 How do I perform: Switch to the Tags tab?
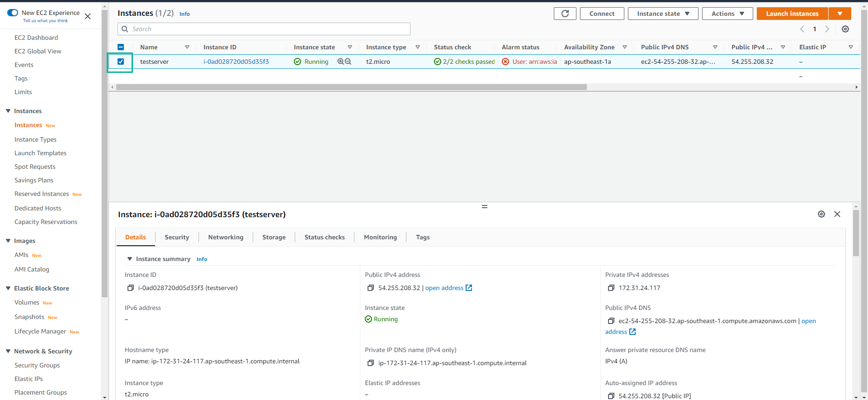pos(423,237)
